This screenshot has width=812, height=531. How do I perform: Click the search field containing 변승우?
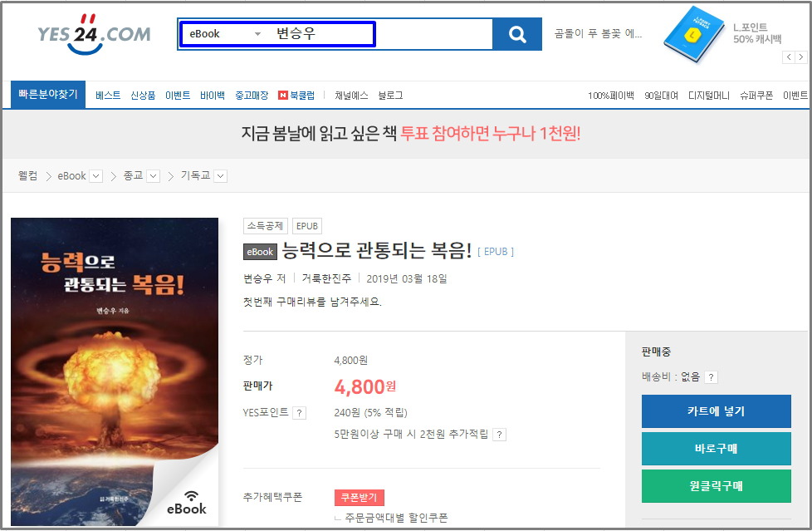pos(380,34)
